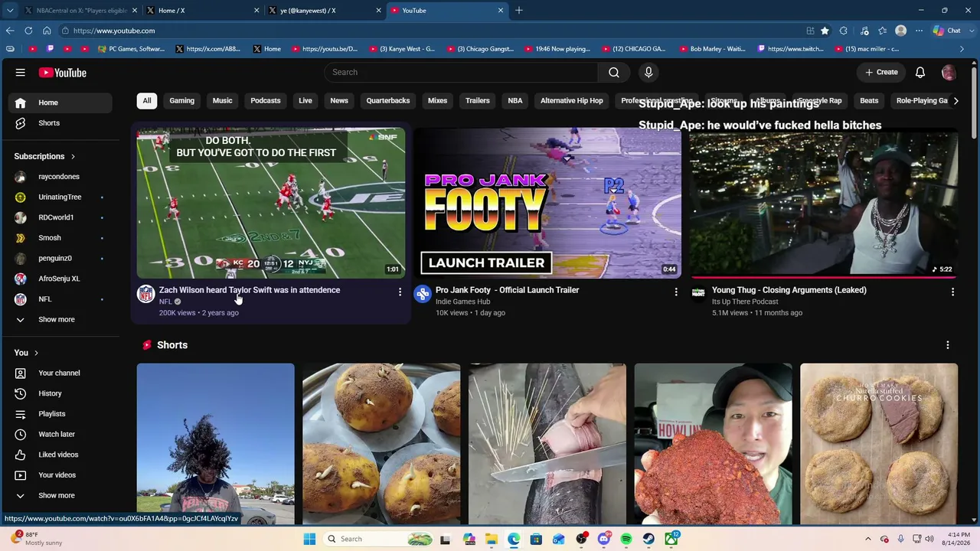The image size is (980, 551).
Task: Open the YouTube guide hamburger menu
Action: click(21, 73)
